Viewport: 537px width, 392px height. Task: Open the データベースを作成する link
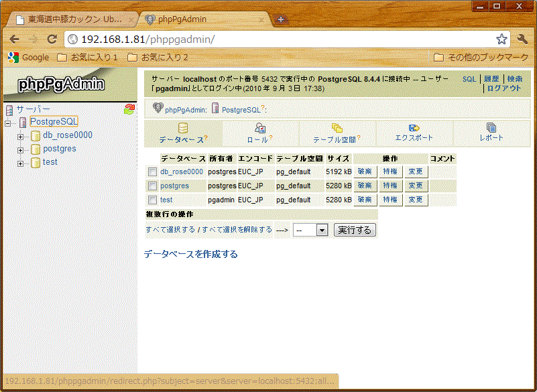pyautogui.click(x=191, y=255)
